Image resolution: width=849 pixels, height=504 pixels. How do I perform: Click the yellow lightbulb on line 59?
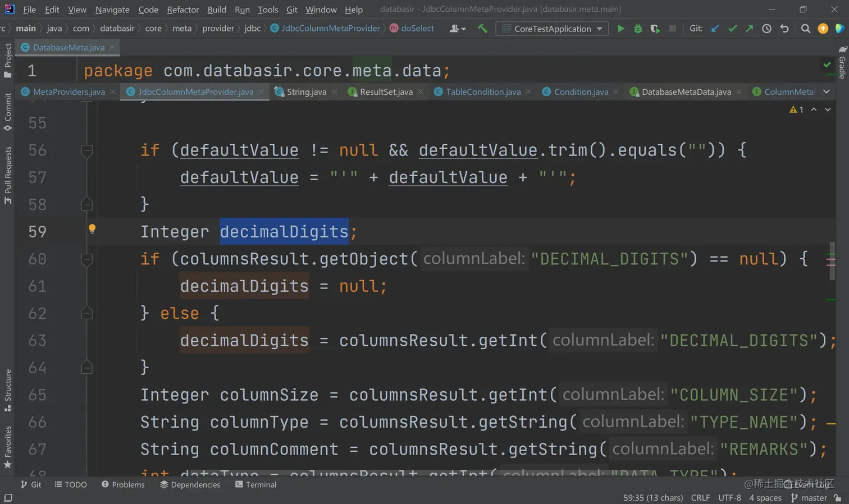(x=92, y=228)
